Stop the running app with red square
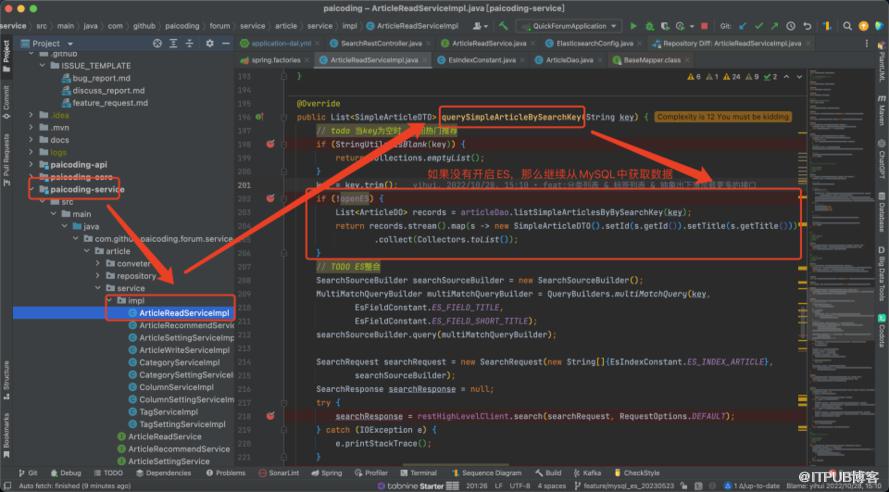Viewport: 889px width, 492px height. pos(702,26)
